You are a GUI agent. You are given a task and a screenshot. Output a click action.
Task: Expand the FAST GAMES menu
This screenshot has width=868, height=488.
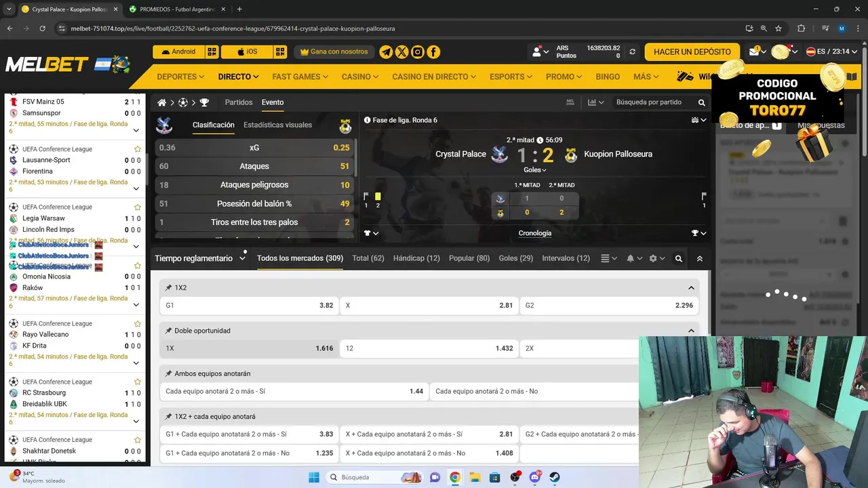point(300,77)
